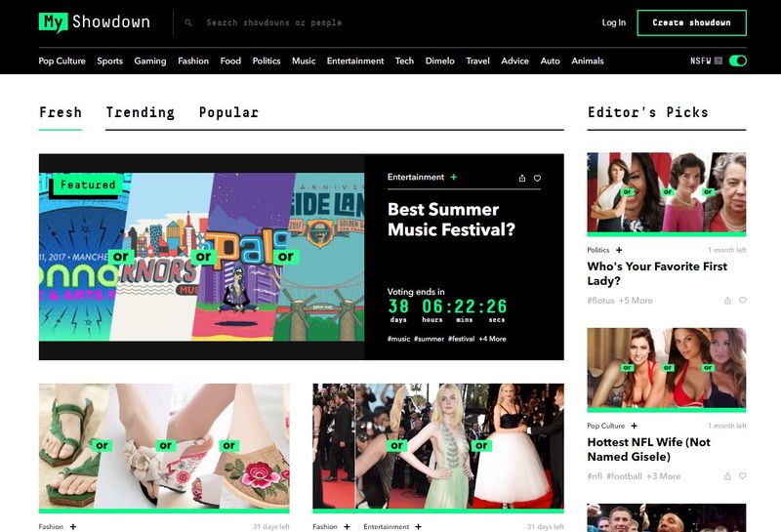Toggle the NSFW switch

click(x=738, y=61)
